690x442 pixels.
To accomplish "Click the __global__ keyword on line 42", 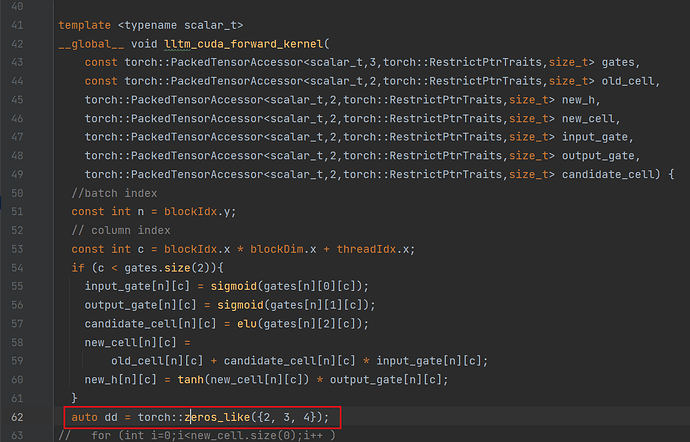I will 91,44.
